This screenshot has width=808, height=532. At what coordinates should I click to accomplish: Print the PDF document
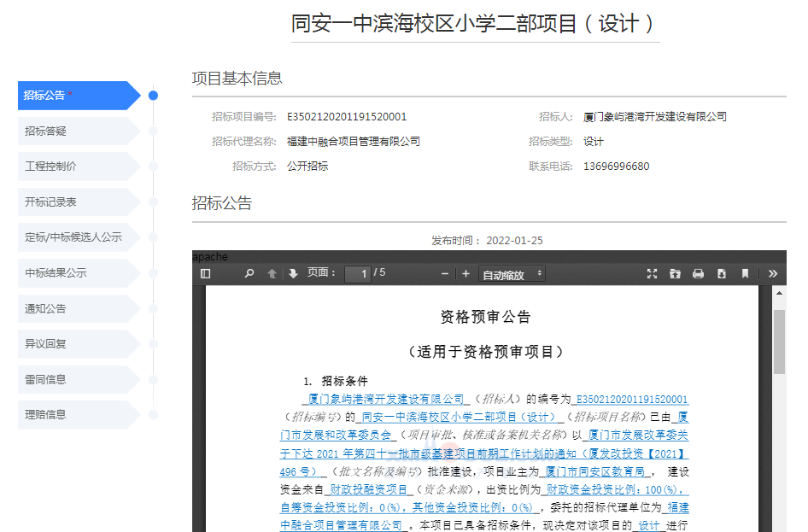pos(698,273)
